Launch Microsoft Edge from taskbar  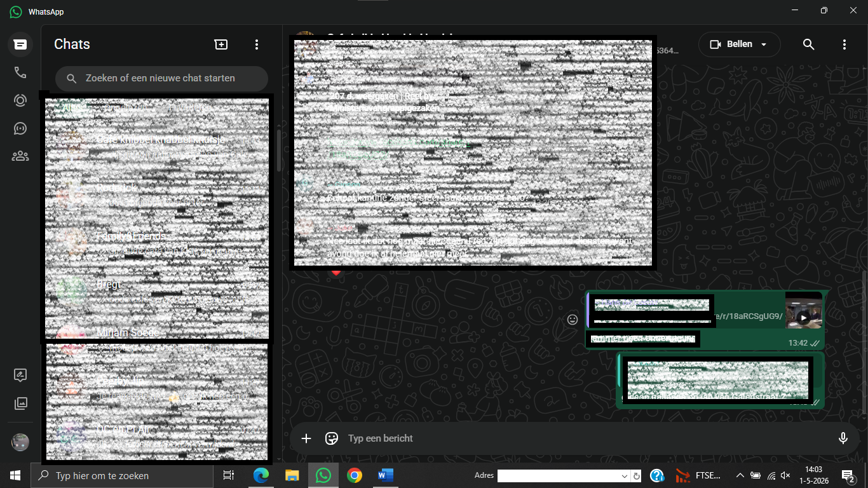[261, 475]
